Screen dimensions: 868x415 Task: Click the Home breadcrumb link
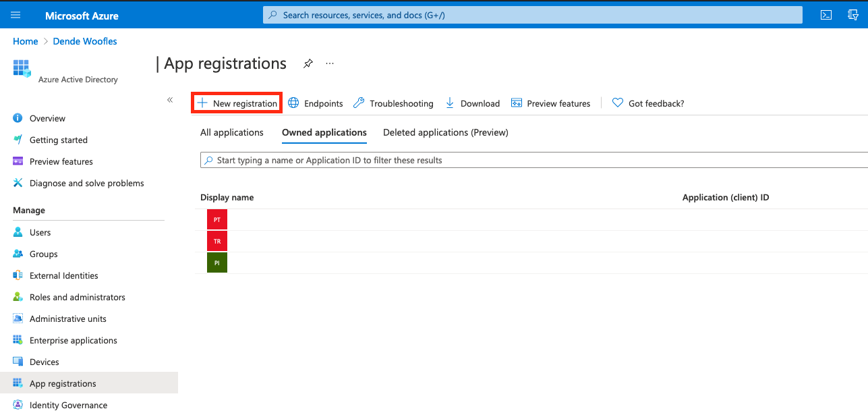[26, 41]
